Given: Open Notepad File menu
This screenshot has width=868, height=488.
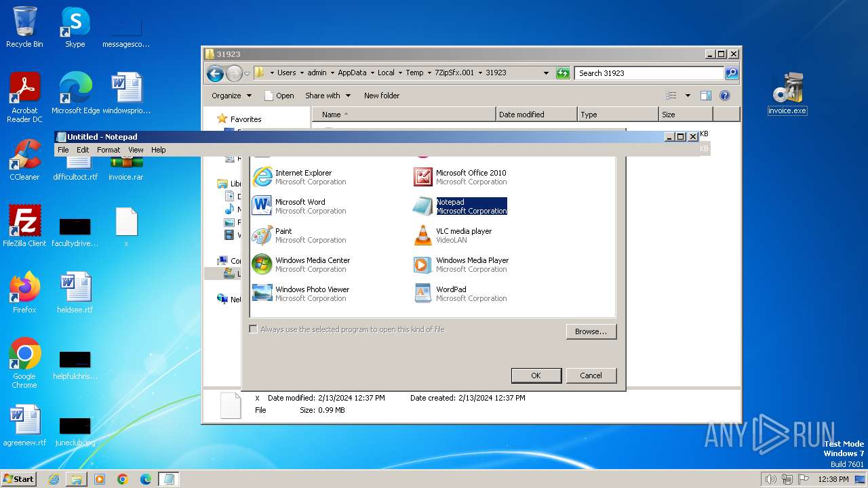Looking at the screenshot, I should tap(63, 150).
